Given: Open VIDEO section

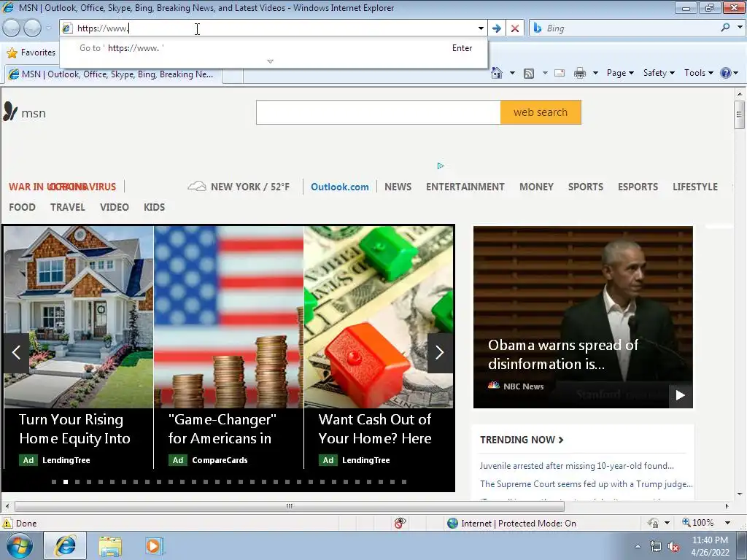Looking at the screenshot, I should point(115,207).
